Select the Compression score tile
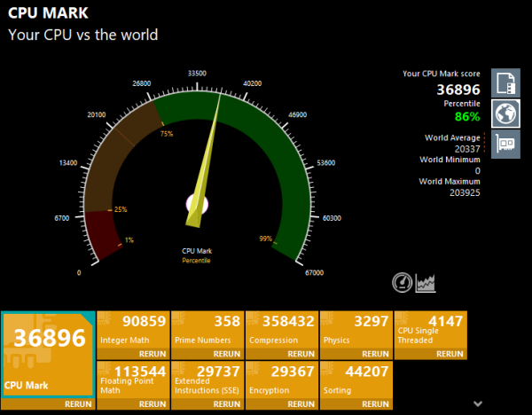Screen dimensions: 532x415 pos(281,330)
